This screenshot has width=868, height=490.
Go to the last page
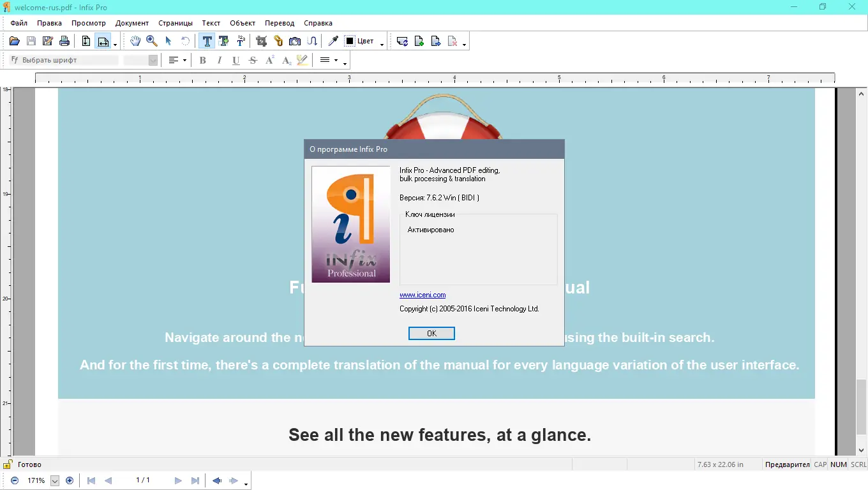coord(195,480)
